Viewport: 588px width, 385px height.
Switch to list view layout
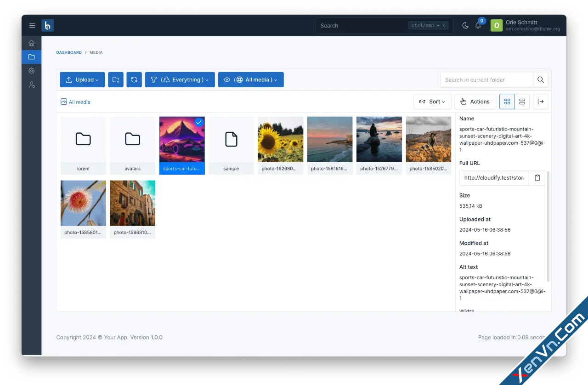(x=522, y=102)
